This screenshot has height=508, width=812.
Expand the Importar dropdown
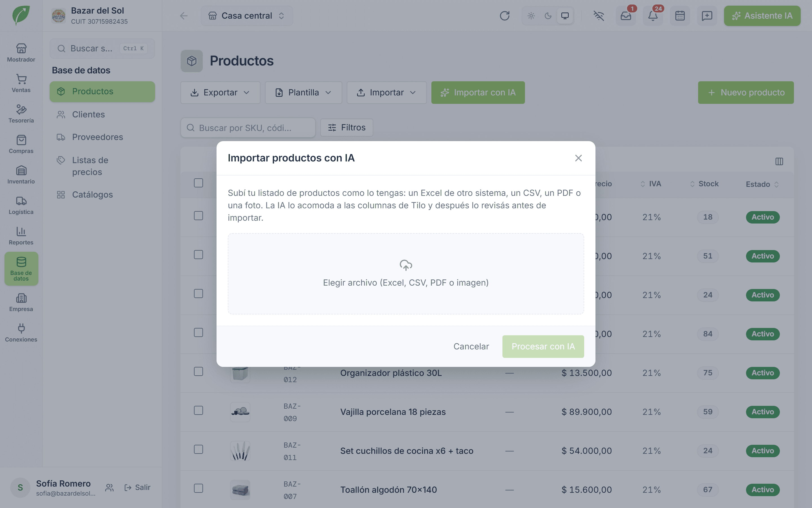(x=387, y=92)
